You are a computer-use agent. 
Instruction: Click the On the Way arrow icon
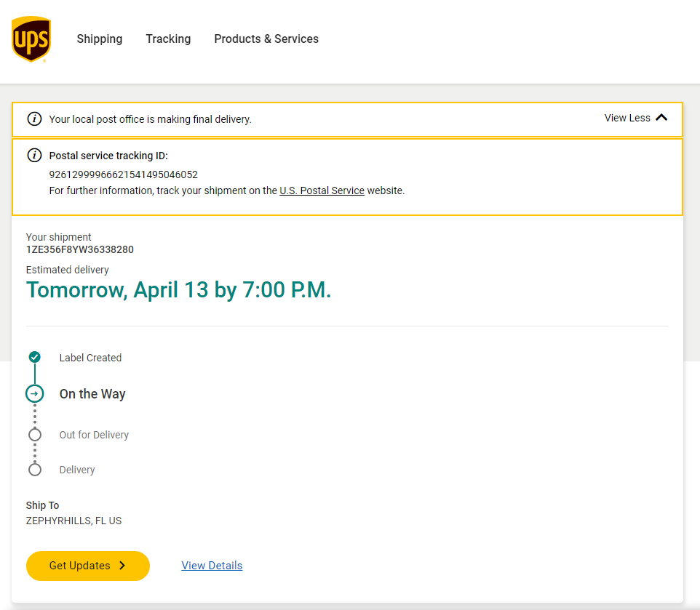34,394
